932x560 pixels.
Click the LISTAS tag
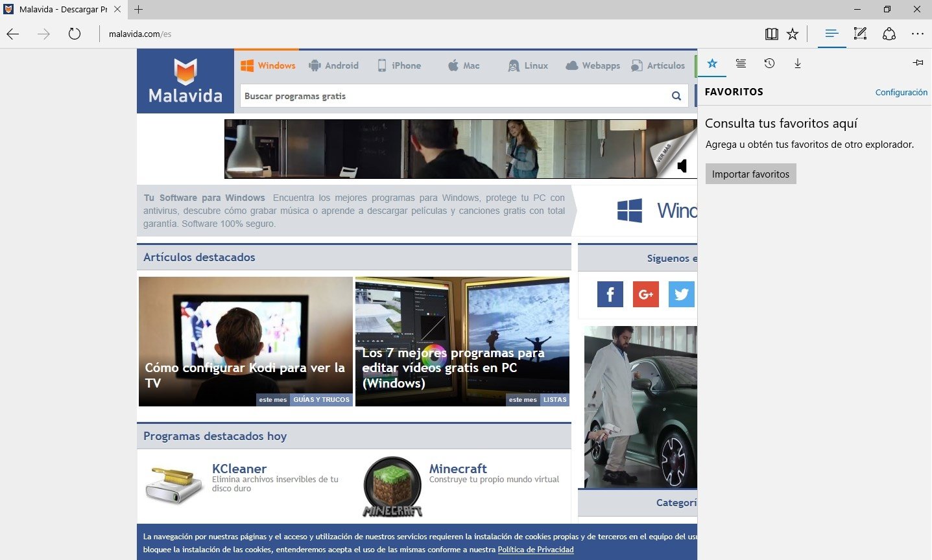[x=555, y=400]
